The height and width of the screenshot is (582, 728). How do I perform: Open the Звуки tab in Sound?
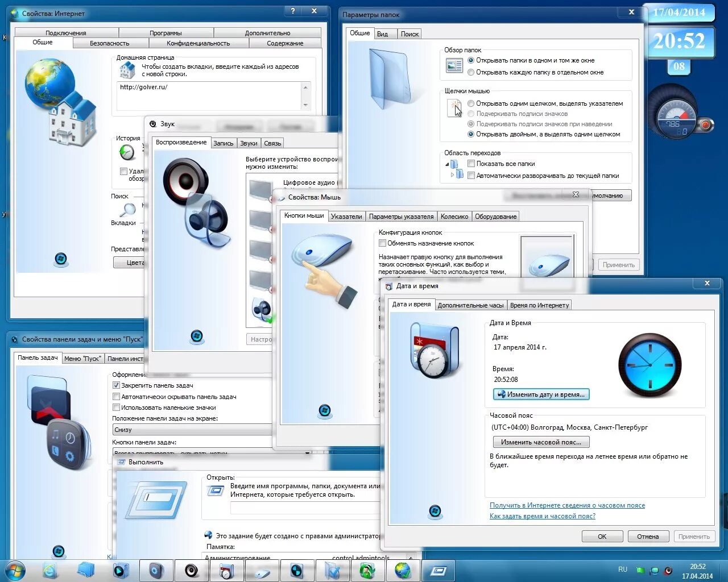pyautogui.click(x=249, y=143)
